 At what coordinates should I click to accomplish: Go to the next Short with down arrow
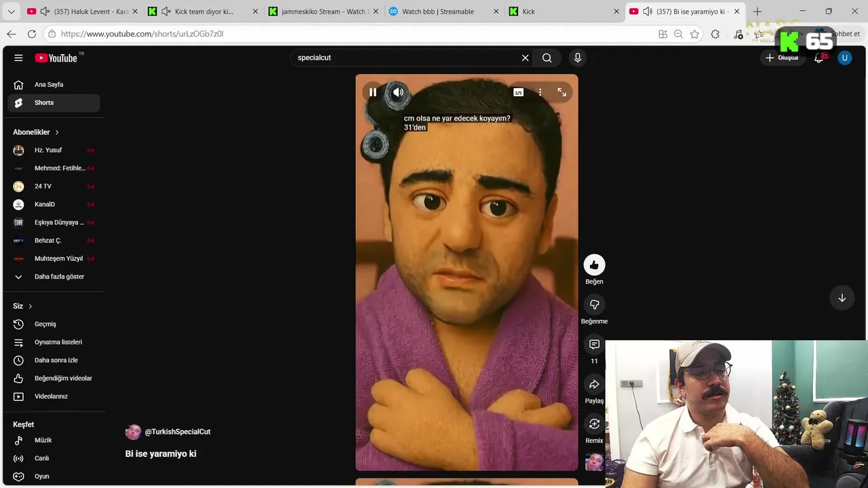pos(842,298)
